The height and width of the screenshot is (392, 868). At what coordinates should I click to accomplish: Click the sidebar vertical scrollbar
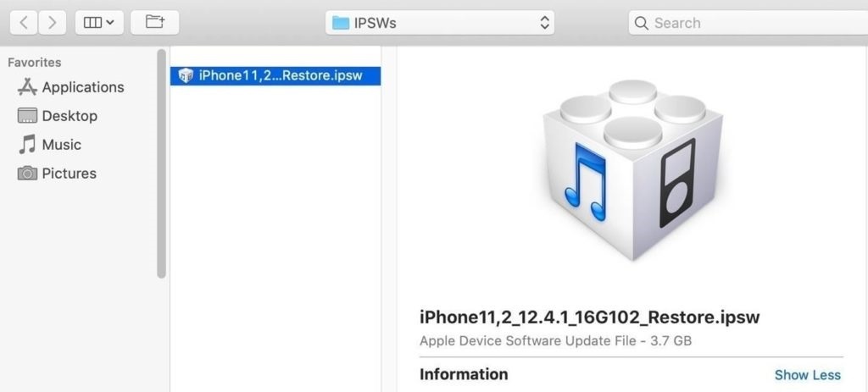point(161,163)
